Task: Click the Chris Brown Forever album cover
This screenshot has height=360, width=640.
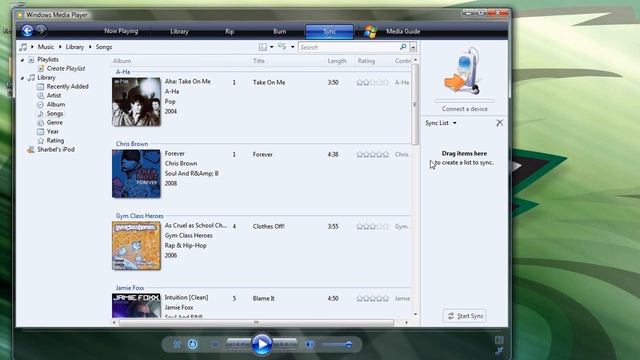Action: click(x=136, y=173)
